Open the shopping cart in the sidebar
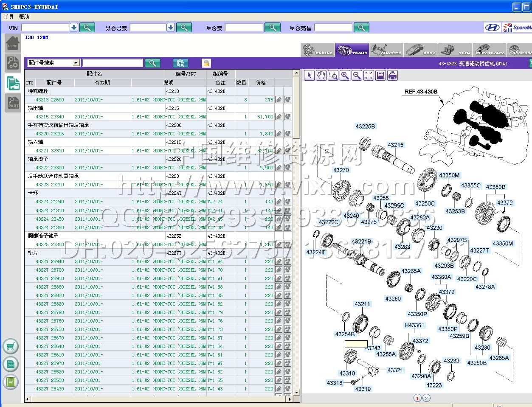532x407 pixels. pyautogui.click(x=11, y=346)
